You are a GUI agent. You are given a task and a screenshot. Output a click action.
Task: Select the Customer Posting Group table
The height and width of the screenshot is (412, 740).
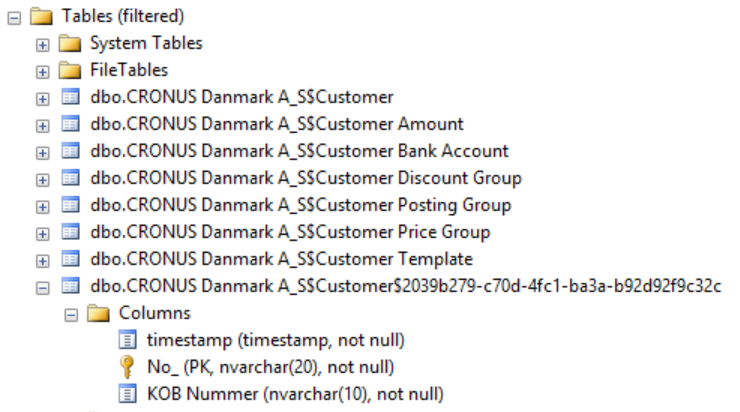(301, 205)
